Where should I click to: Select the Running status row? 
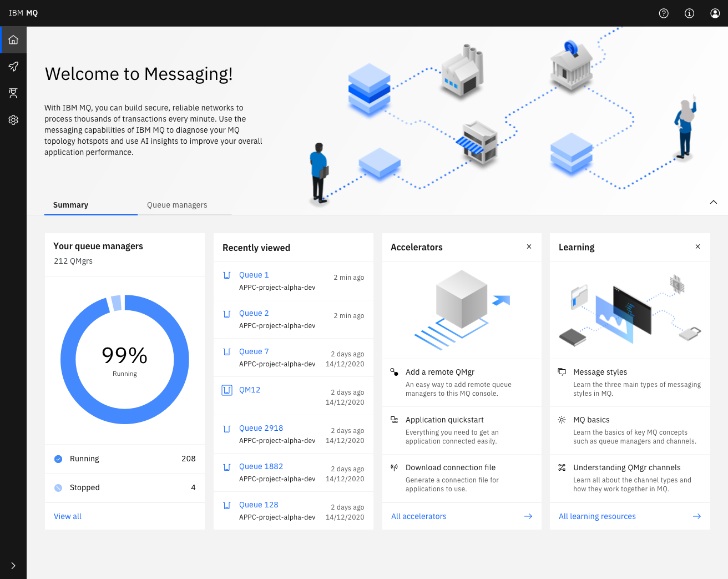click(125, 459)
